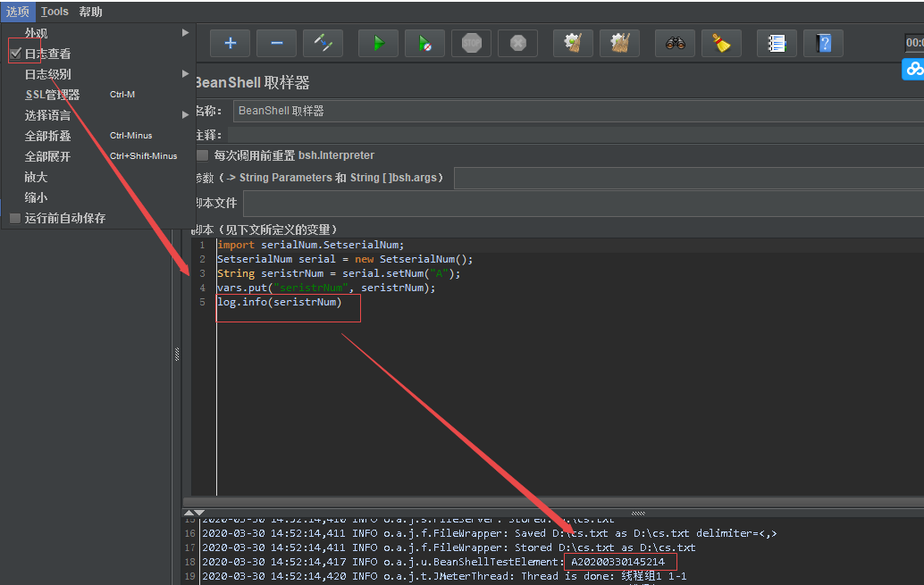The image size is (924, 585).
Task: Click the 注释 comment field
Action: tap(575, 135)
